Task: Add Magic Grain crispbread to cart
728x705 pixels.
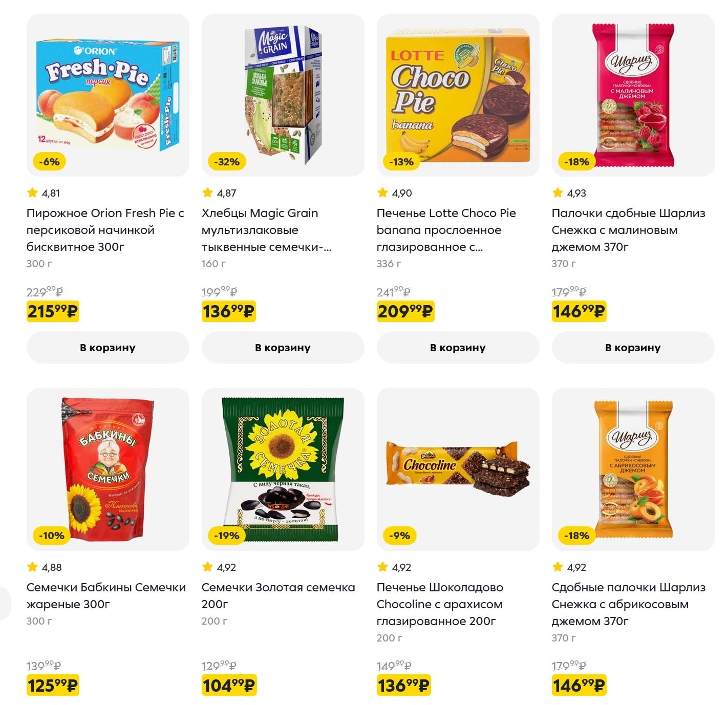Action: [x=283, y=348]
